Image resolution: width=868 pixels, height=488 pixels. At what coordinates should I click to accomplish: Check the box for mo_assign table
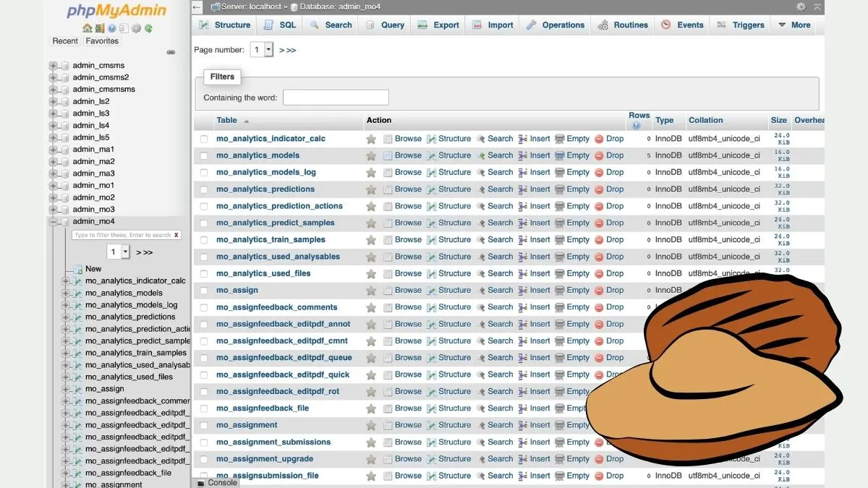click(204, 291)
